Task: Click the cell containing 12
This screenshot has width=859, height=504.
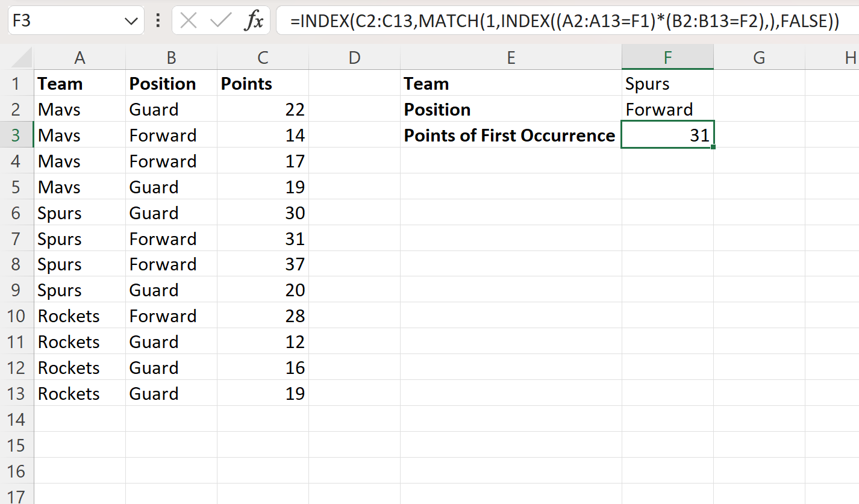Action: point(263,342)
